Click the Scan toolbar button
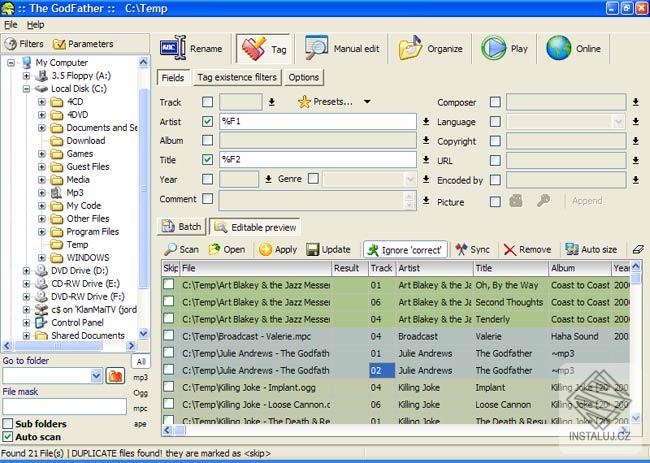Image resolution: width=650 pixels, height=463 pixels. (181, 249)
